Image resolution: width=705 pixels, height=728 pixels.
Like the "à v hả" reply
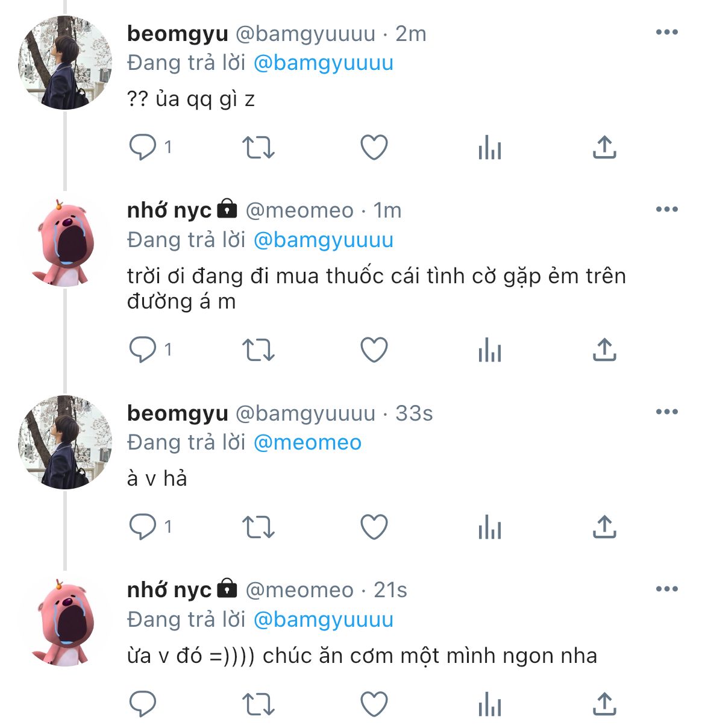point(374,527)
